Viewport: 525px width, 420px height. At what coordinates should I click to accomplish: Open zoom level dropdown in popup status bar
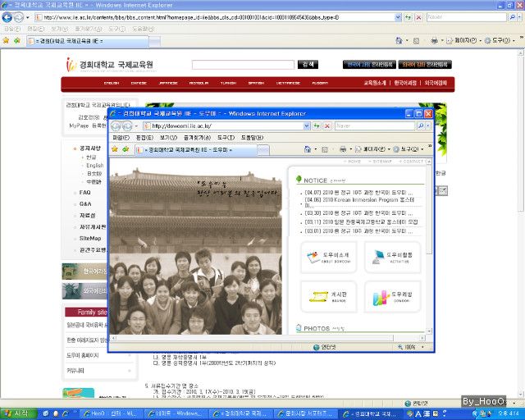pos(422,347)
